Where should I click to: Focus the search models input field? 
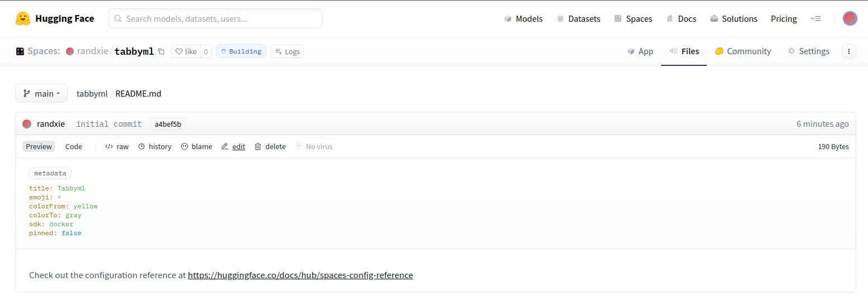[215, 18]
